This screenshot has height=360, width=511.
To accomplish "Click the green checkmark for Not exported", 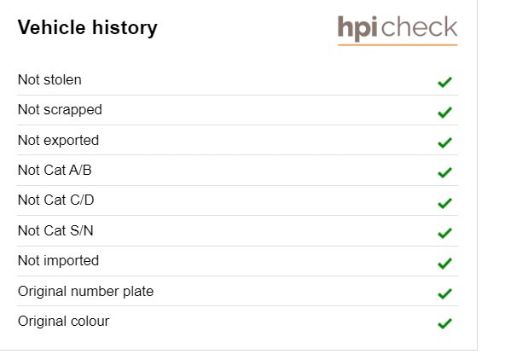I will click(445, 143).
